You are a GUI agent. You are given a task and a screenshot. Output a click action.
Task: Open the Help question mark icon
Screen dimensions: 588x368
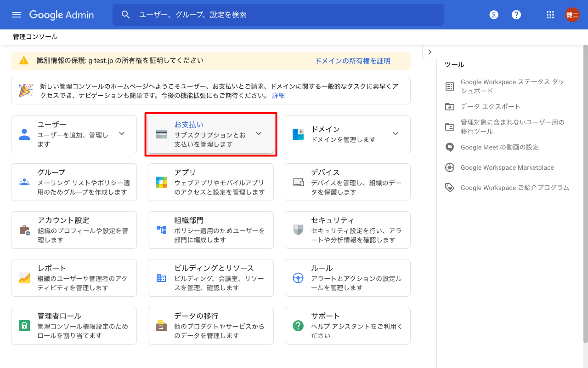click(516, 15)
